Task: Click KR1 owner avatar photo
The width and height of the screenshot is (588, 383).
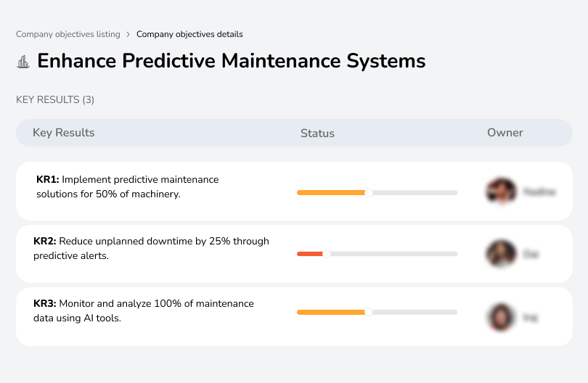Action: (502, 191)
